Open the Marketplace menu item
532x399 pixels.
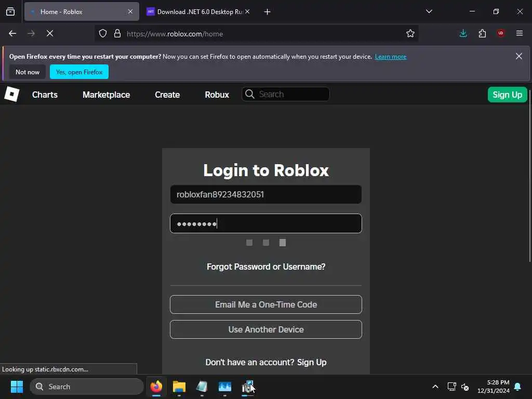coord(106,95)
